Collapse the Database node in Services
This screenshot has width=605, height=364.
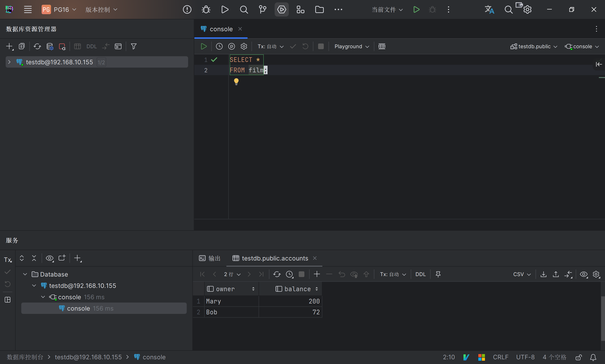[25, 274]
